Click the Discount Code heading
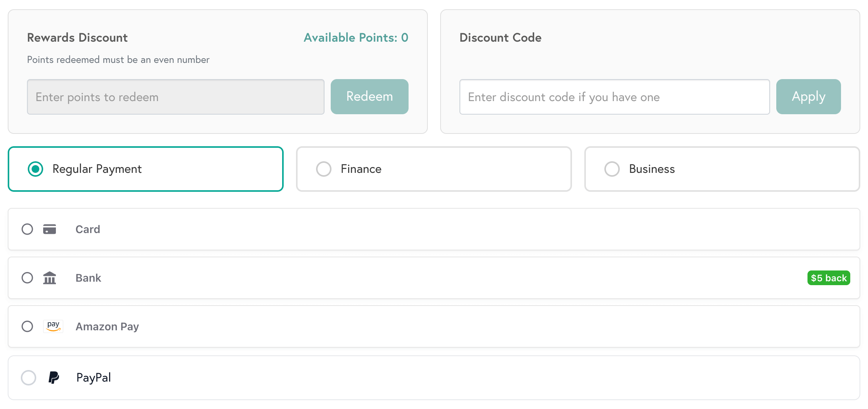Image resolution: width=868 pixels, height=409 pixels. point(500,37)
